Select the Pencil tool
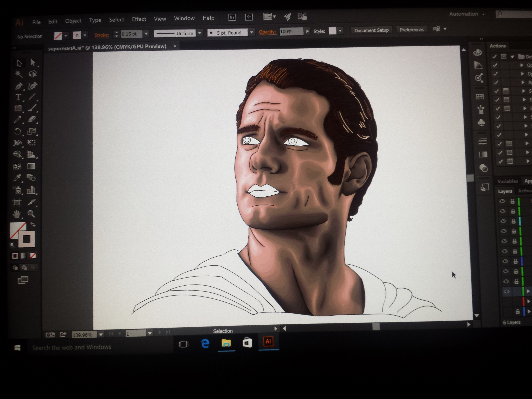Screen dimensions: 532x399 [x=18, y=120]
